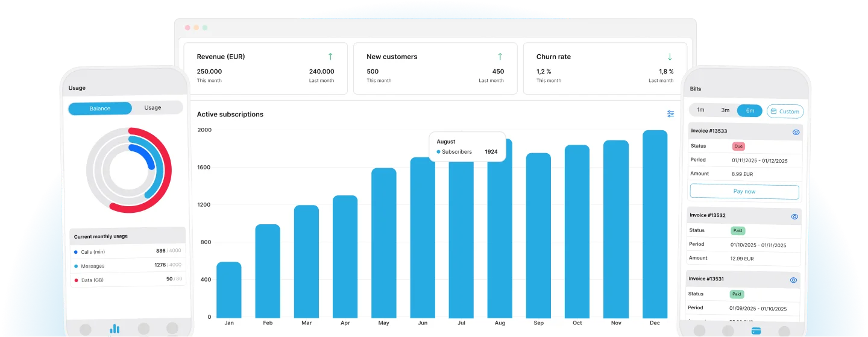The width and height of the screenshot is (868, 337).
Task: View invoice #13533 using the eye icon
Action: click(x=796, y=132)
